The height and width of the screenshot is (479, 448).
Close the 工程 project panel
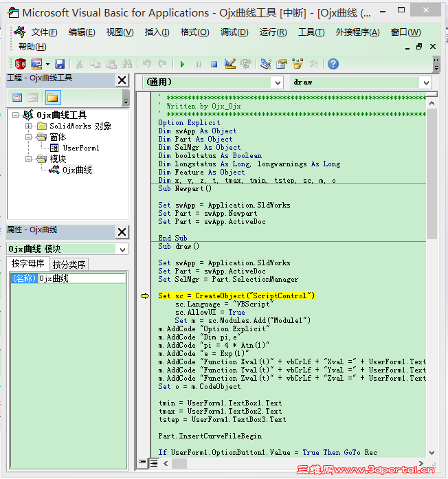[122, 80]
